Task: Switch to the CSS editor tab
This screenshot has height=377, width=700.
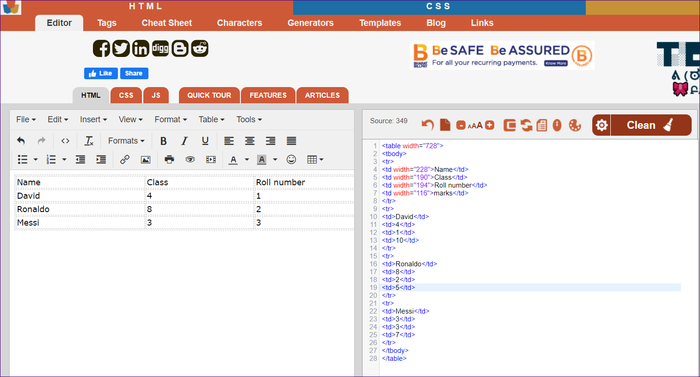Action: [x=126, y=95]
